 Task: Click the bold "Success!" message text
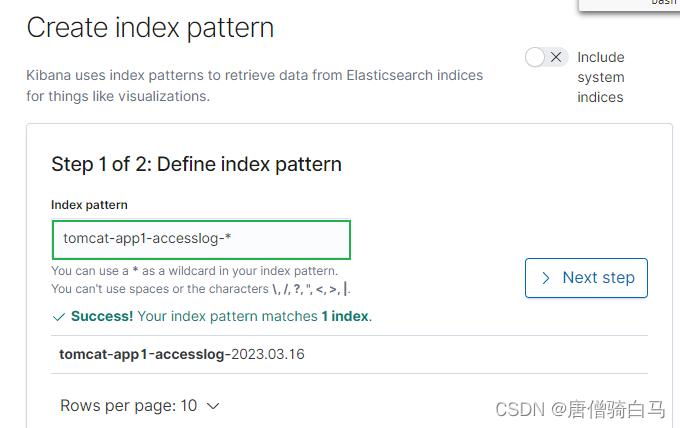[x=102, y=317]
